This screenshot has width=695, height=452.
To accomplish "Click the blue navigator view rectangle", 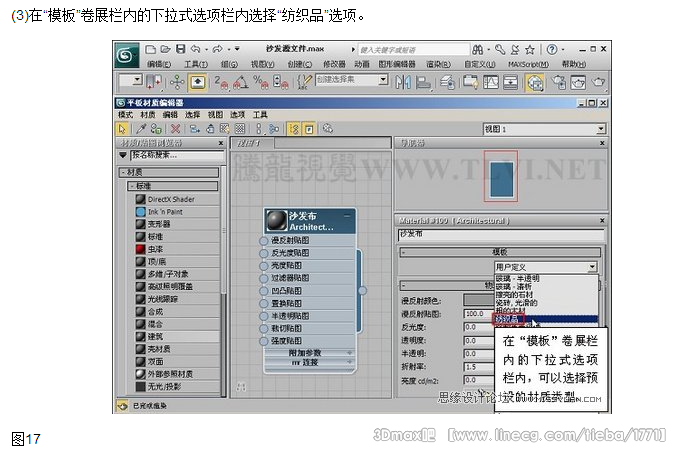I will point(502,179).
